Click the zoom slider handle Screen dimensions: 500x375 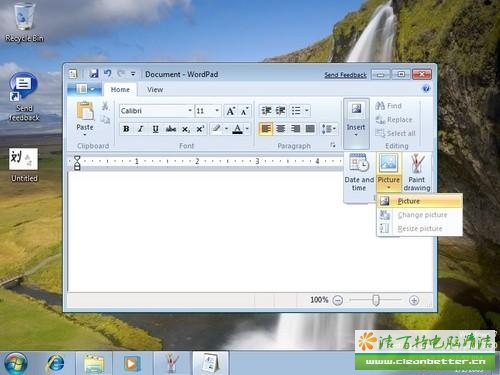(x=376, y=300)
